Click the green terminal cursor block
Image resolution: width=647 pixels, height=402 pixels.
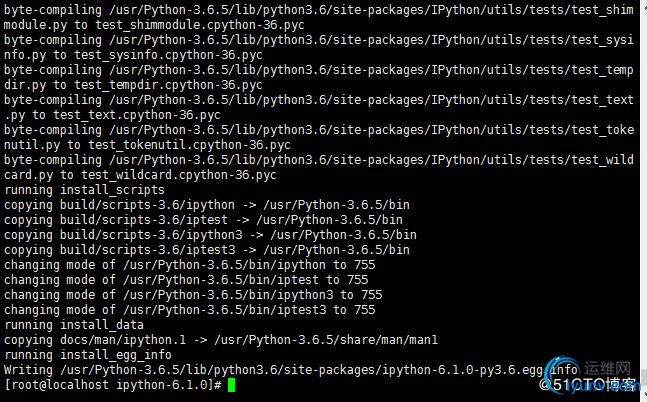tap(231, 385)
